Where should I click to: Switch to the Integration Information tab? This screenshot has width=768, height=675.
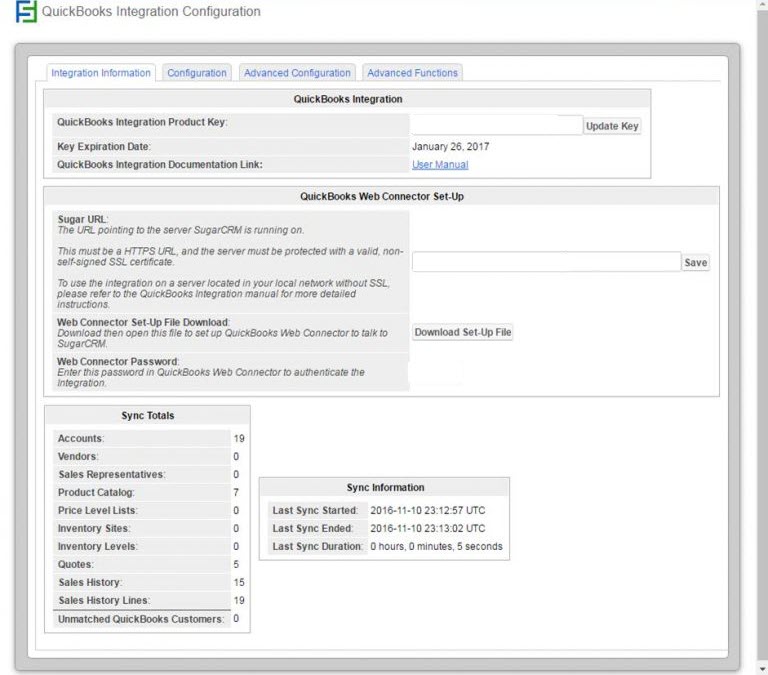coord(101,73)
